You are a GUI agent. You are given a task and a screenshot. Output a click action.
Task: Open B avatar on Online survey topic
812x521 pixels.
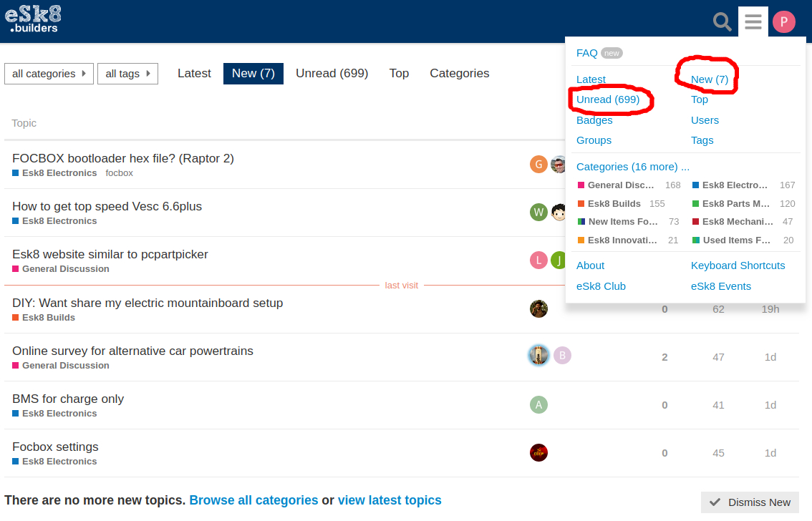(562, 356)
